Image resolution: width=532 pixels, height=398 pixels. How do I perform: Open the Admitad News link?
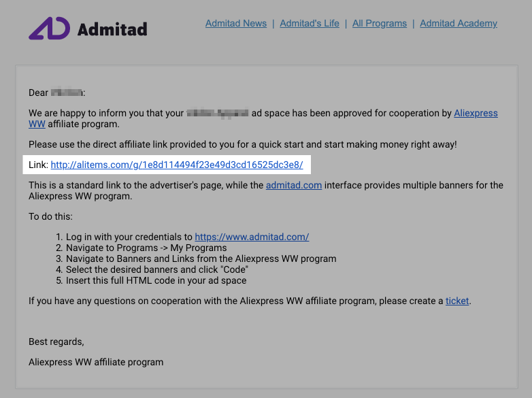coord(236,23)
